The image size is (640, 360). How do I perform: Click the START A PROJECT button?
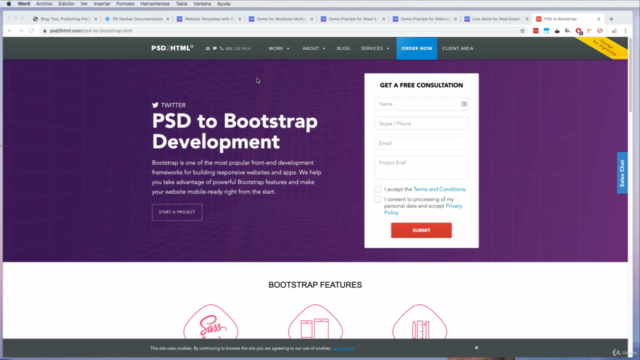[x=177, y=212]
